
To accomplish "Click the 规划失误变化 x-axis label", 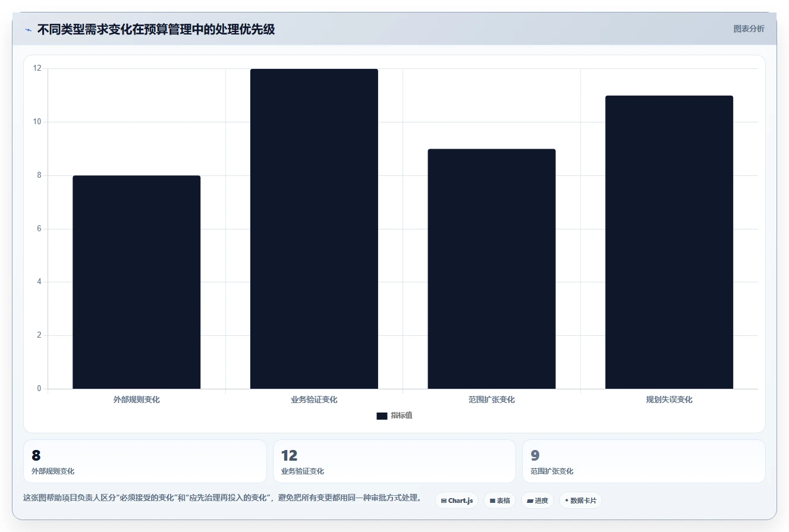I will (669, 399).
